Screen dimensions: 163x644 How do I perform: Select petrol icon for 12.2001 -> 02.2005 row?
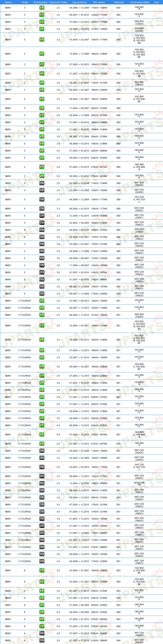(42, 83)
